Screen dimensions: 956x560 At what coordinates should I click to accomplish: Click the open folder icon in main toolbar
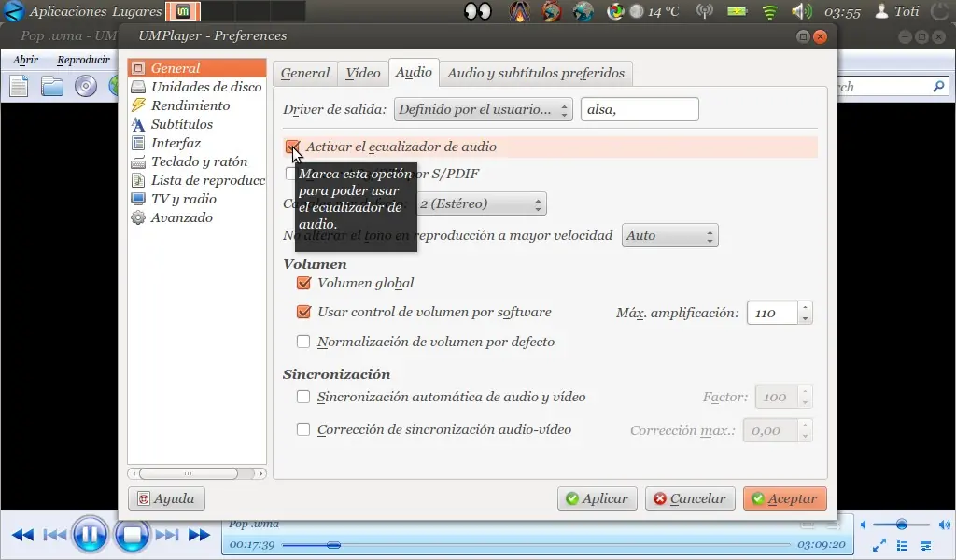(x=52, y=86)
